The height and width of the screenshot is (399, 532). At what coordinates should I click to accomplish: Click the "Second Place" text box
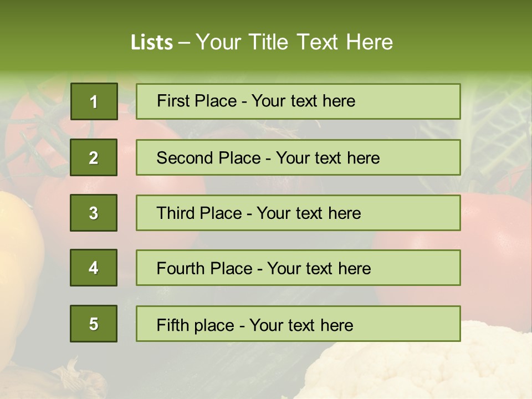point(298,157)
